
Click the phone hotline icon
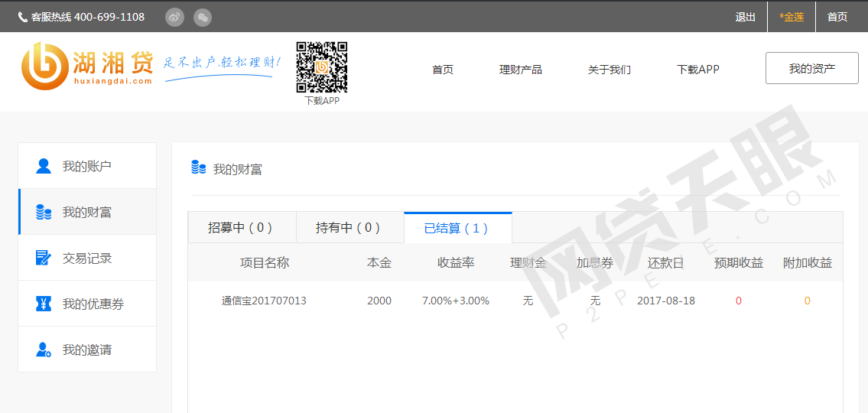point(23,17)
